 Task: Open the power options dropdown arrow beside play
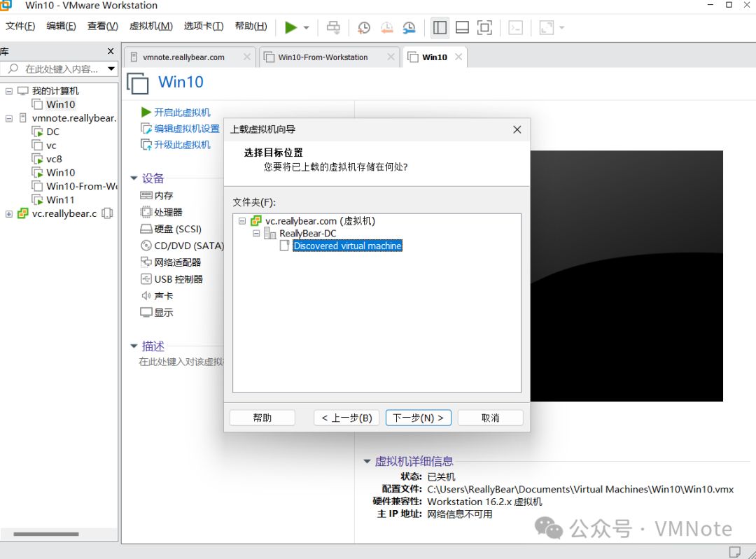click(306, 28)
